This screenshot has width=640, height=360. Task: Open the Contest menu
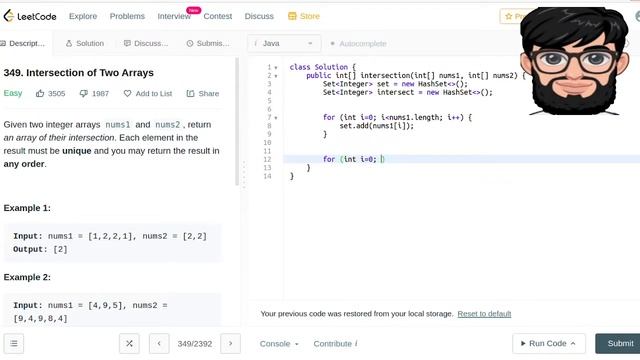tap(218, 16)
